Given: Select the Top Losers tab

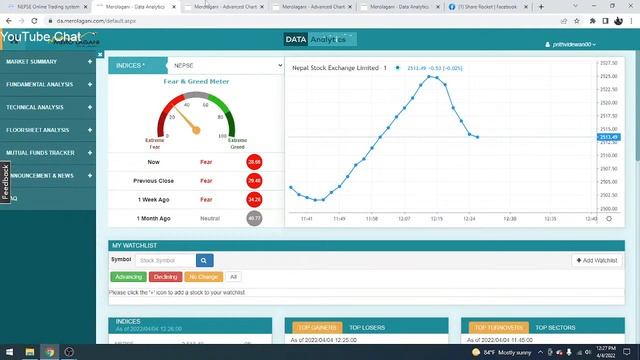Looking at the screenshot, I should click(x=367, y=328).
